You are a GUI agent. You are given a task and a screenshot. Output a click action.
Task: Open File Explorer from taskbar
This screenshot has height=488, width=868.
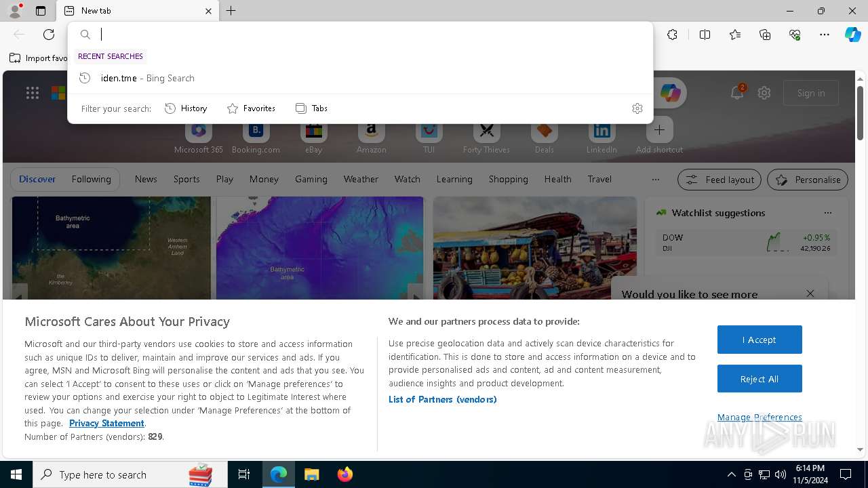click(311, 474)
